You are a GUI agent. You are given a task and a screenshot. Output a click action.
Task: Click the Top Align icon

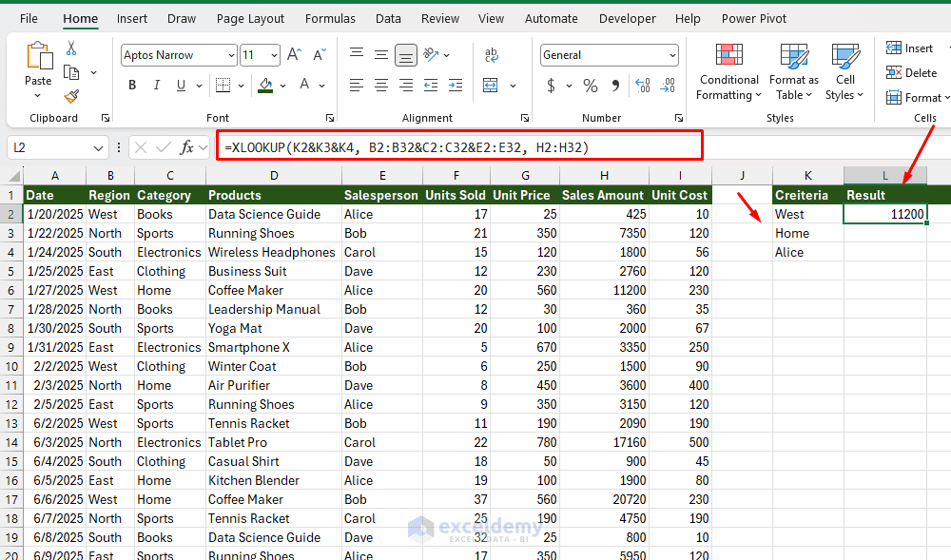click(357, 54)
